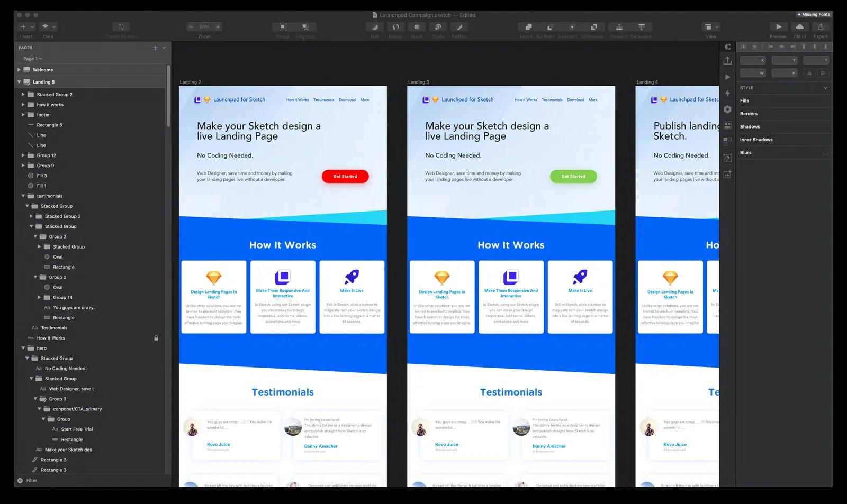Open the View toolbar dropdown
The height and width of the screenshot is (504, 847).
tap(711, 26)
